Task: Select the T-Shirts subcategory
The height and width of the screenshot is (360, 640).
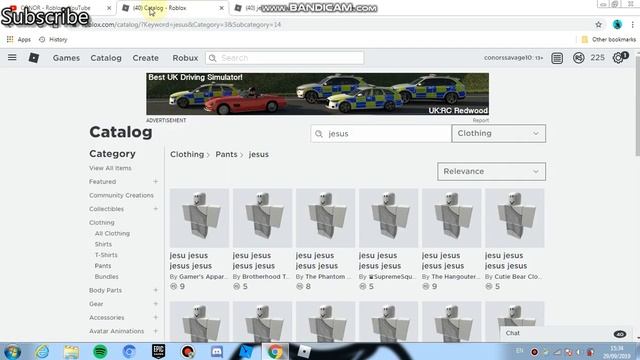Action: (106, 255)
